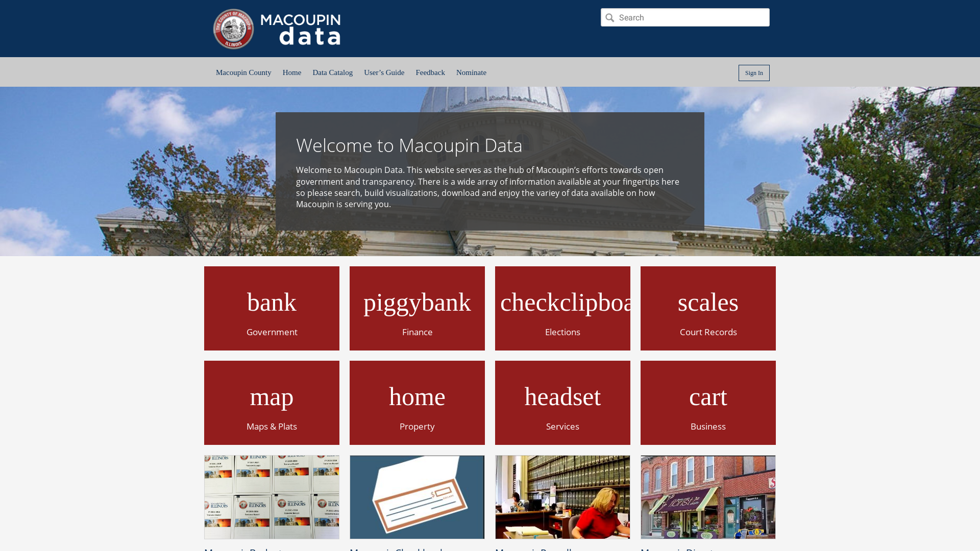Click the Macoupin Checkbook thumbnail
The width and height of the screenshot is (980, 551).
coord(418,496)
